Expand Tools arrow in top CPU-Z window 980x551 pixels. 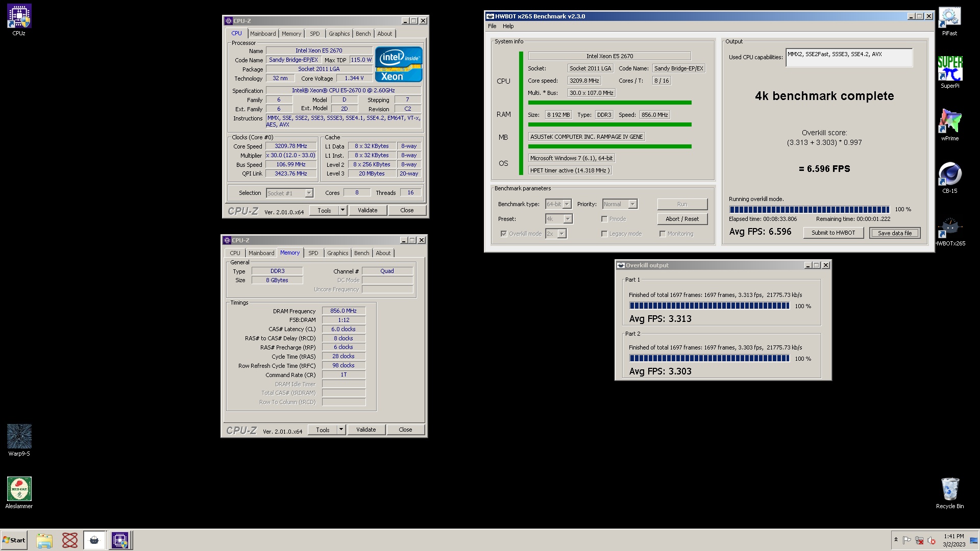point(342,210)
